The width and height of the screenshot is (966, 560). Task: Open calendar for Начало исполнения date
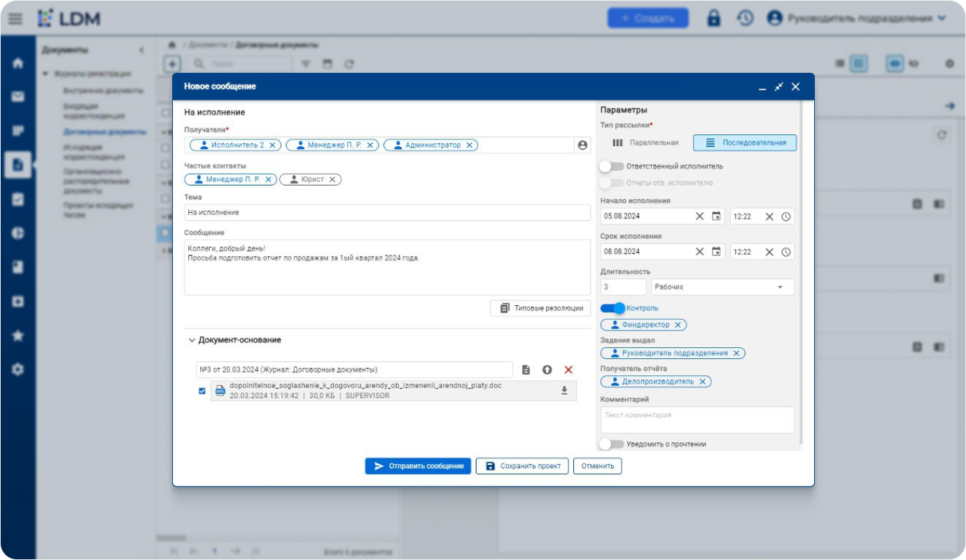click(716, 216)
